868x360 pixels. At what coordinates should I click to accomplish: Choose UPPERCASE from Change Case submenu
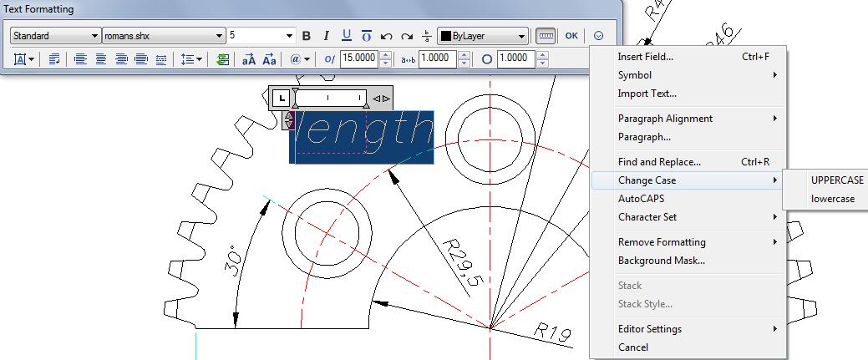pos(837,180)
